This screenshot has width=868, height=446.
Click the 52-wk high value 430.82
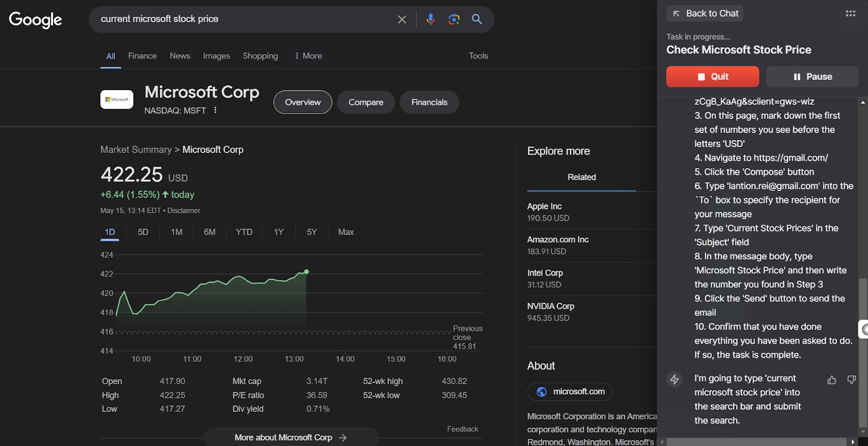[454, 381]
